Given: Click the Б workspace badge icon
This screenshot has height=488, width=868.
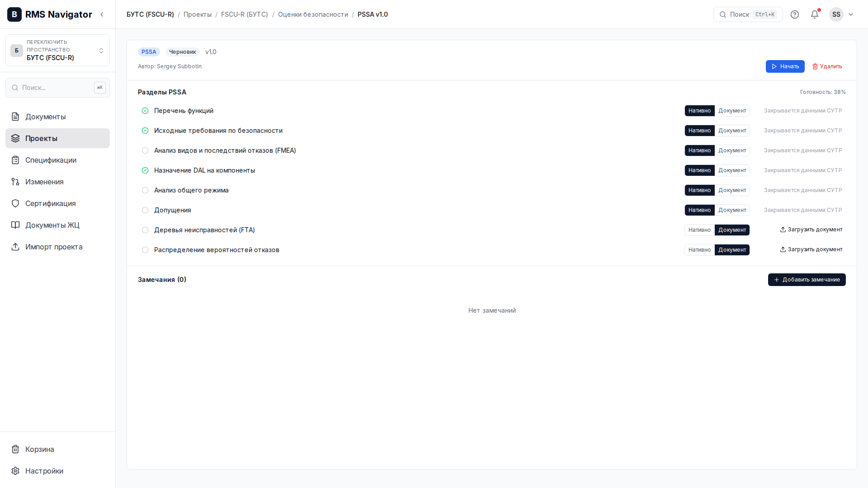Looking at the screenshot, I should pyautogui.click(x=17, y=51).
